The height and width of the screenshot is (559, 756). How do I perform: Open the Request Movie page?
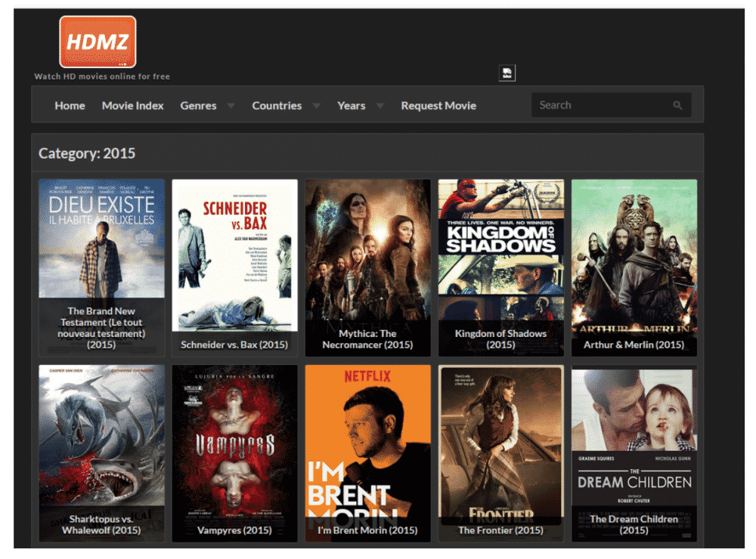tap(438, 106)
